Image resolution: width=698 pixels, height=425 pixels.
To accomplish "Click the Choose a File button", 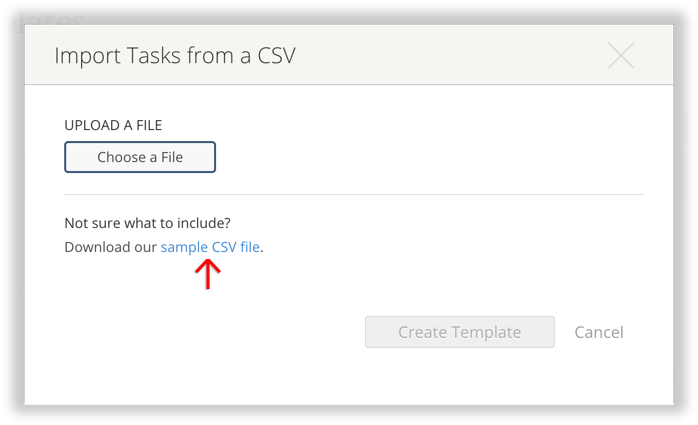I will [x=140, y=157].
